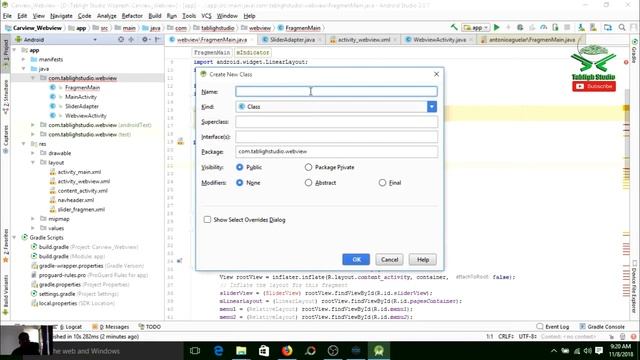The width and height of the screenshot is (640, 360).
Task: Select the Abstract modifier radio button
Action: [308, 182]
